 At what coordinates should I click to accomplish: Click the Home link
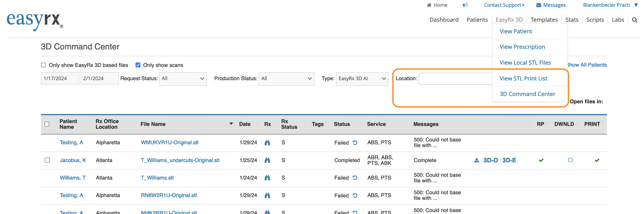441,5
